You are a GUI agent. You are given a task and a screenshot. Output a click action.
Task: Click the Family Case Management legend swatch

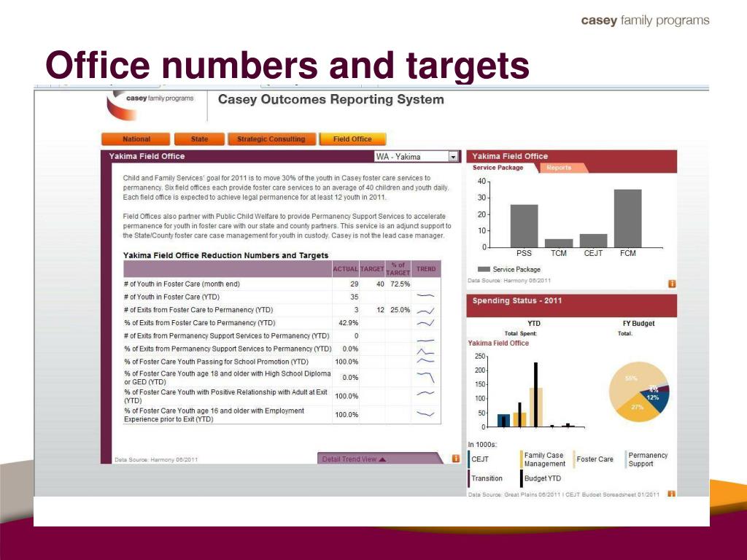tap(521, 459)
